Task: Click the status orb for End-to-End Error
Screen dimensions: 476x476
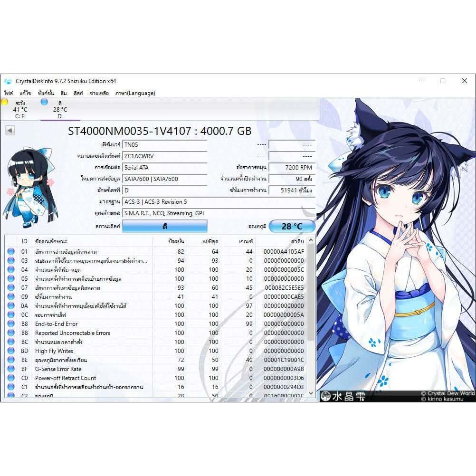Action: pos(11,324)
